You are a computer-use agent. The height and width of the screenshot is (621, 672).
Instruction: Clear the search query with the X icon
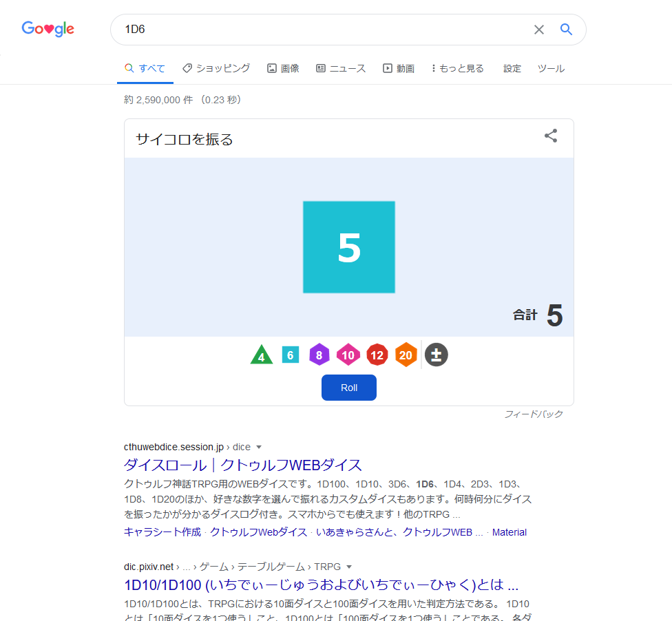click(x=539, y=30)
